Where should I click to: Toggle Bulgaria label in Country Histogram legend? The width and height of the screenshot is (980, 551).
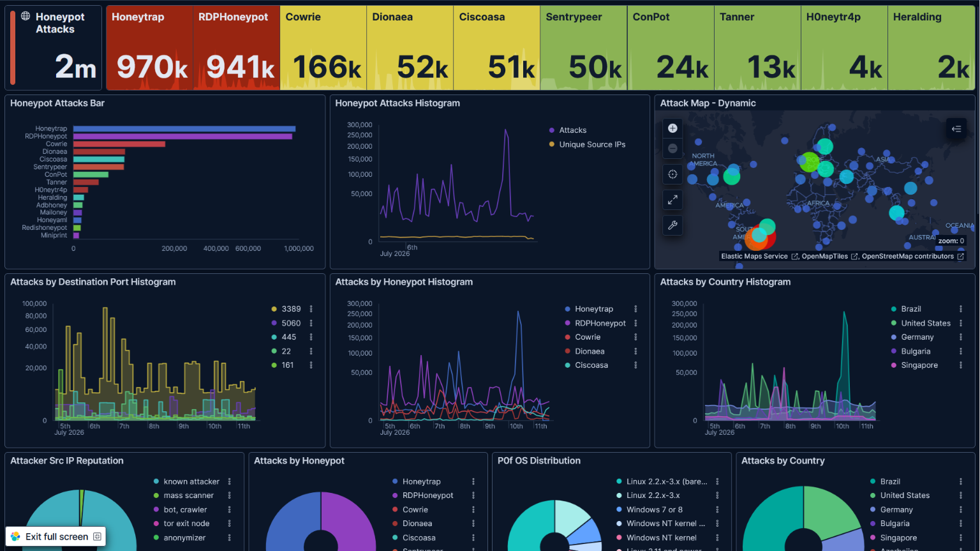coord(916,351)
